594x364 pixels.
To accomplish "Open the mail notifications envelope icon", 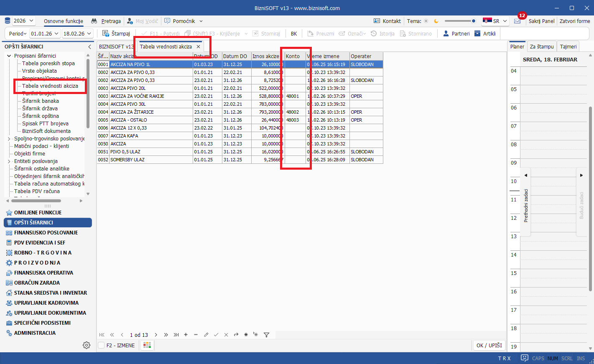I will [x=518, y=21].
